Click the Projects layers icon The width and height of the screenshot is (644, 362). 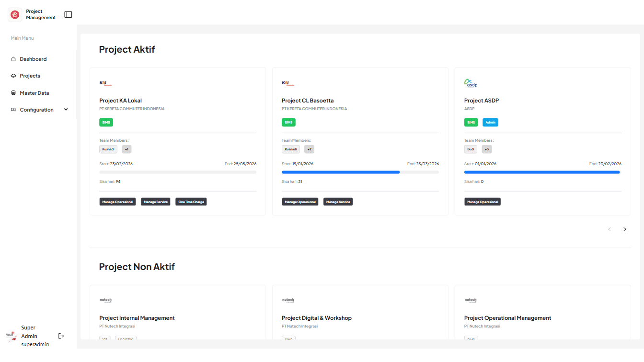pos(13,76)
